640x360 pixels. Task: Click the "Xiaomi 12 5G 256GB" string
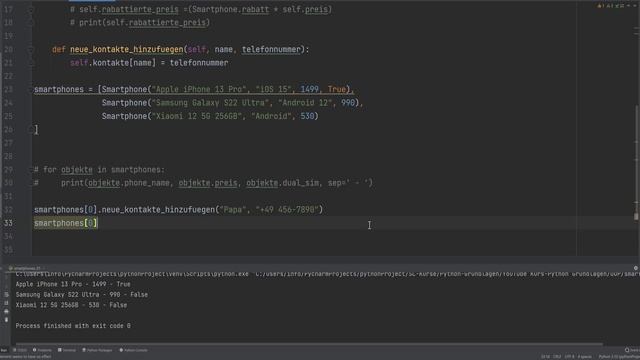[x=197, y=116]
